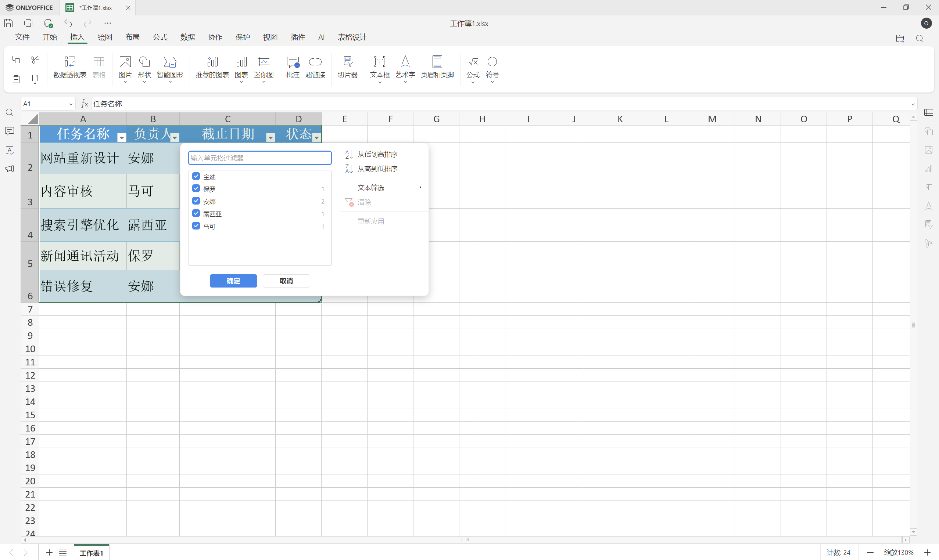The image size is (939, 560).
Task: Switch to the 数据 ribbon tab
Action: coord(187,37)
